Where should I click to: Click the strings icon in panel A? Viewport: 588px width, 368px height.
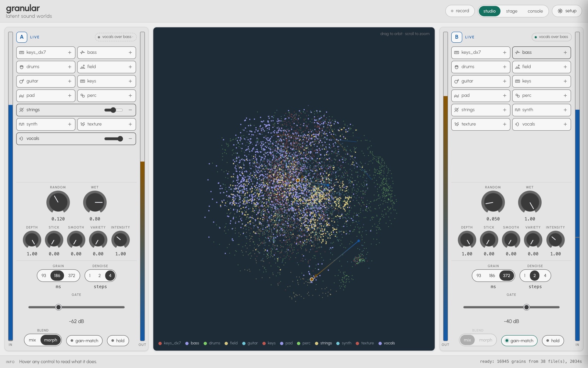click(x=22, y=110)
